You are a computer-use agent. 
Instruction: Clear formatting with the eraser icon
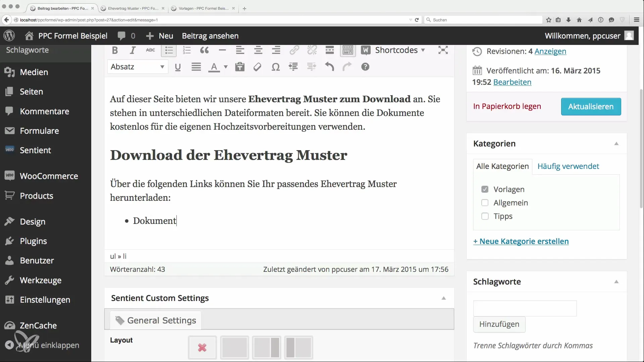(x=257, y=67)
